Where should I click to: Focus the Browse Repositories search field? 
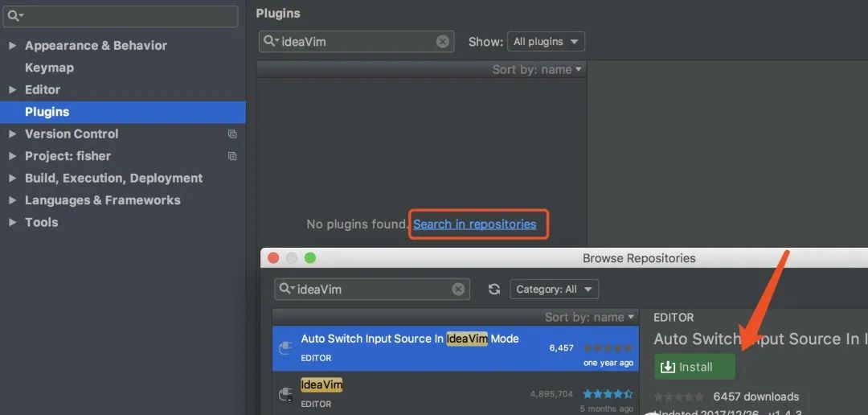coord(372,290)
